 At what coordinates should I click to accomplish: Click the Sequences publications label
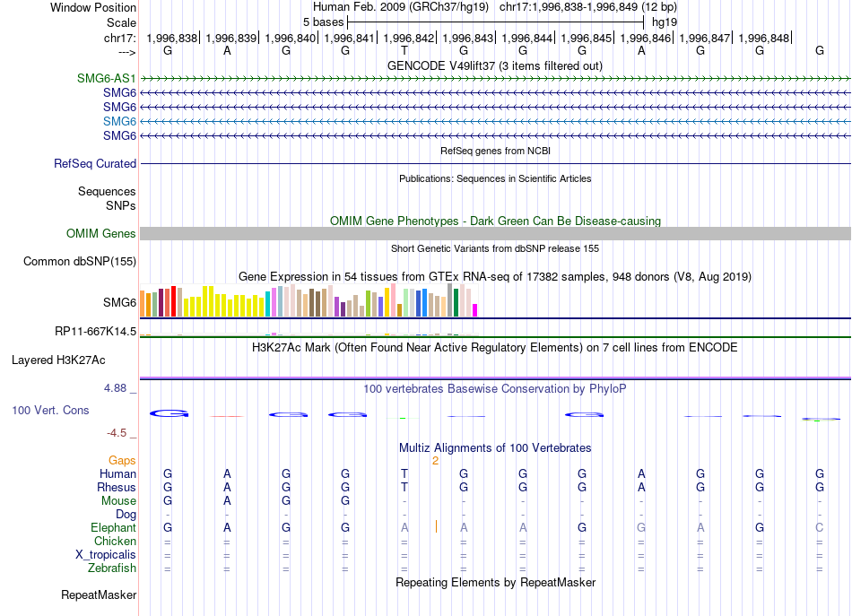107,191
